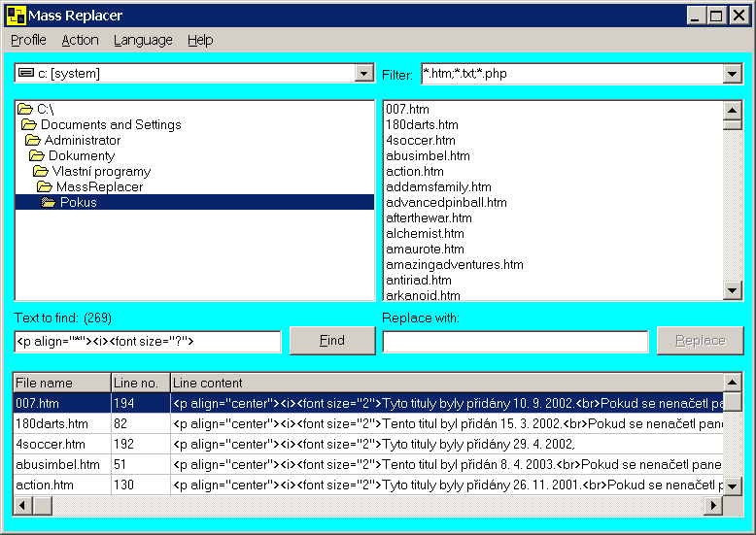Click the Vlastní programy folder icon
Viewport: 756px width, 535px height.
[x=41, y=171]
